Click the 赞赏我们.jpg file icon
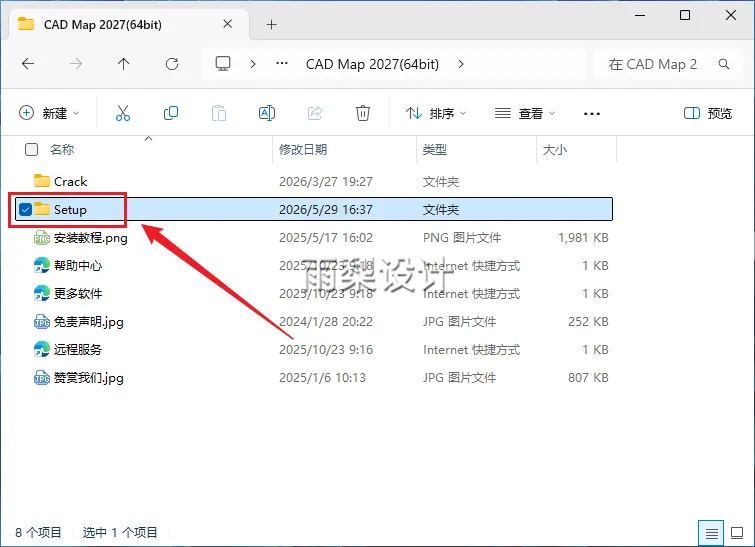 42,378
